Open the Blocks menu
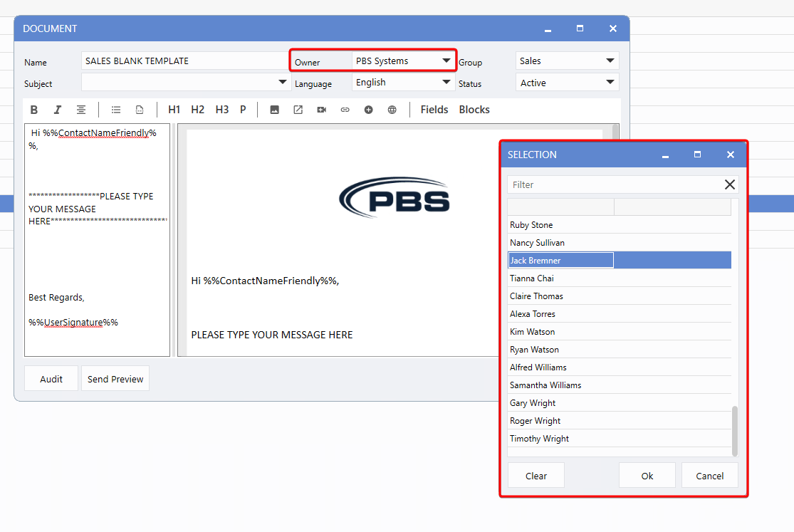Viewport: 794px width, 532px height. [474, 110]
